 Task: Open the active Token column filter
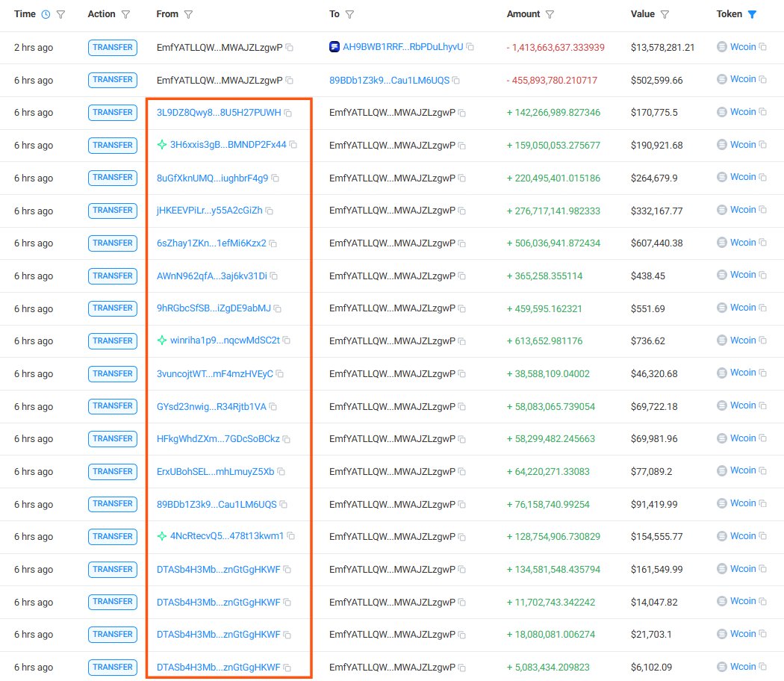click(x=752, y=14)
